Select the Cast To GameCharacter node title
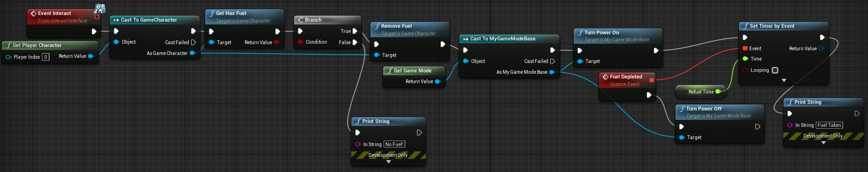Screen dimensions: 868x172 point(149,20)
